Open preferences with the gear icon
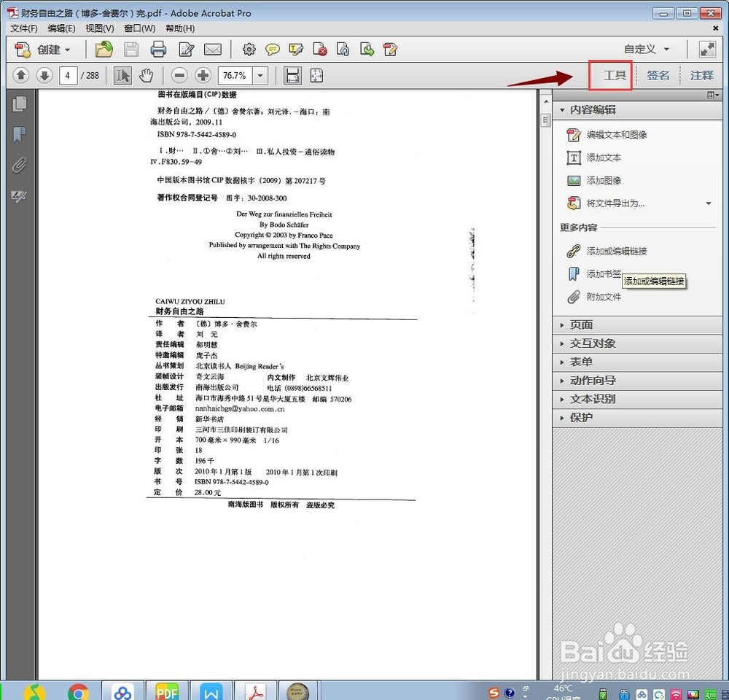Screen dimensions: 729x700 [x=249, y=50]
